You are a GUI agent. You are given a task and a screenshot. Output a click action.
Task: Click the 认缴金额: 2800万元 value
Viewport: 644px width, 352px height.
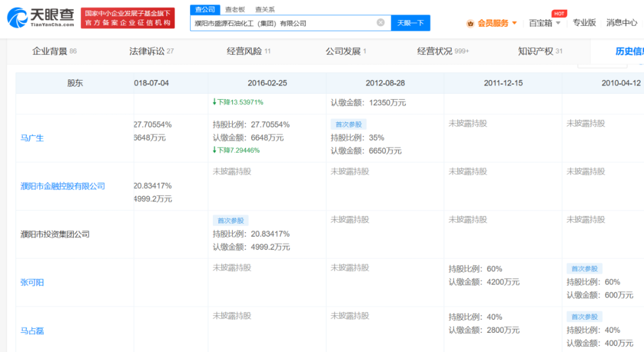tap(484, 331)
